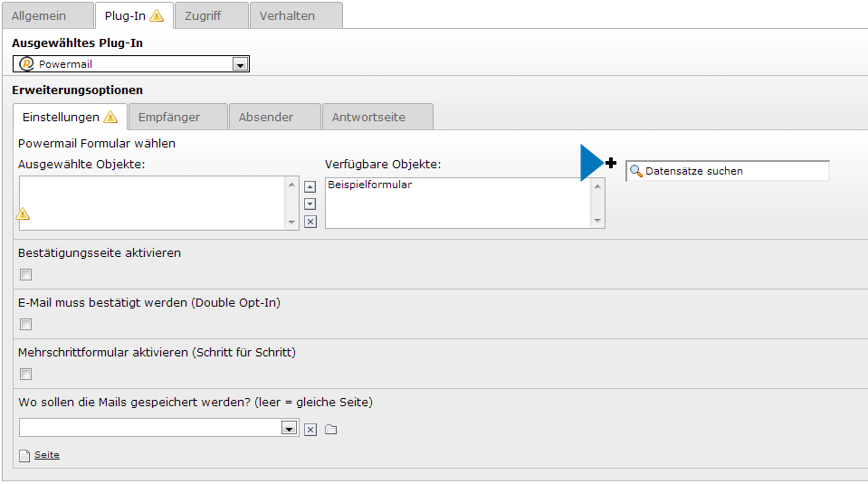Viewport: 868px width, 484px height.
Task: Switch to the Allgemein tab
Action: pos(47,15)
